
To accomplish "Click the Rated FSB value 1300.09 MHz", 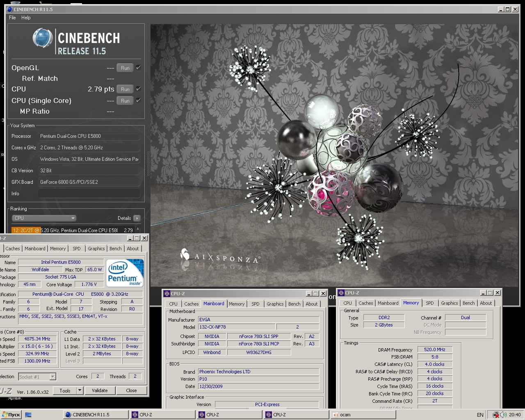I will click(x=37, y=361).
